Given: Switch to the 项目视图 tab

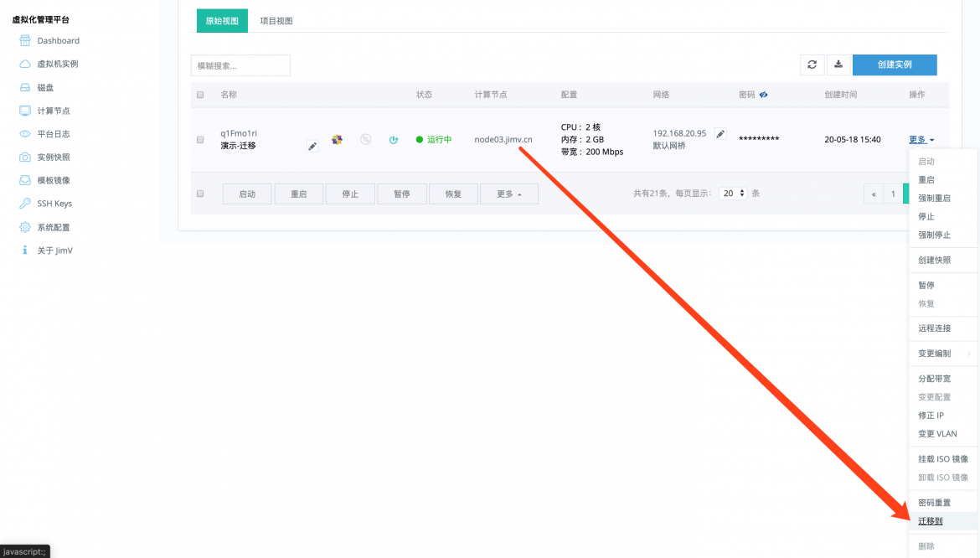Looking at the screenshot, I should point(276,21).
